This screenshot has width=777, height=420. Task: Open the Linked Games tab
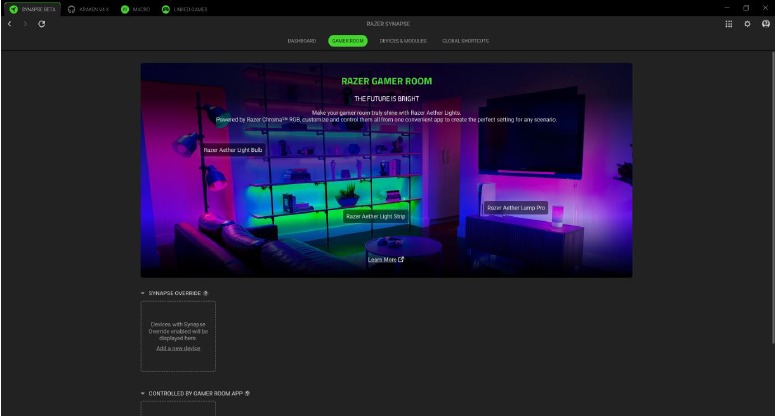point(185,9)
